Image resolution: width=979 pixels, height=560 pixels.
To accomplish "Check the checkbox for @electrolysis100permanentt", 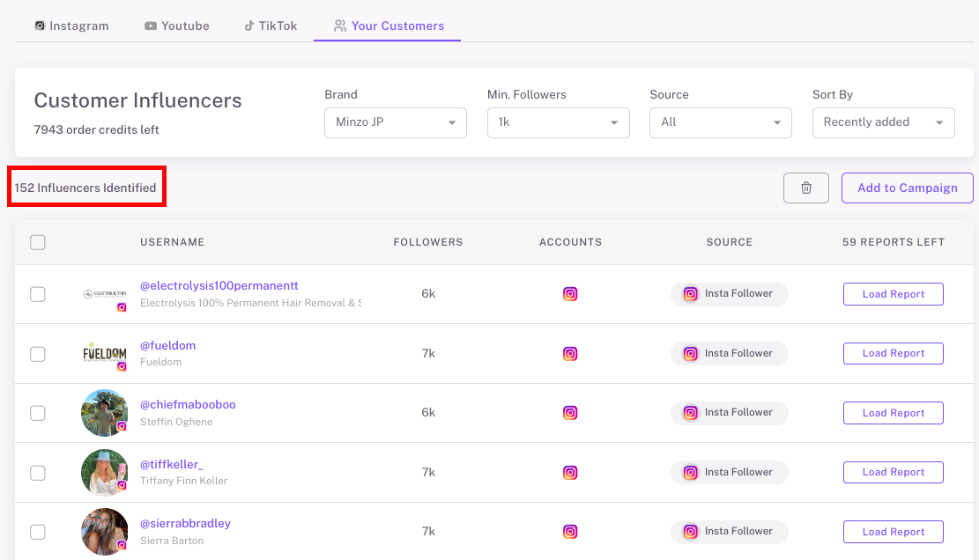I will point(38,294).
